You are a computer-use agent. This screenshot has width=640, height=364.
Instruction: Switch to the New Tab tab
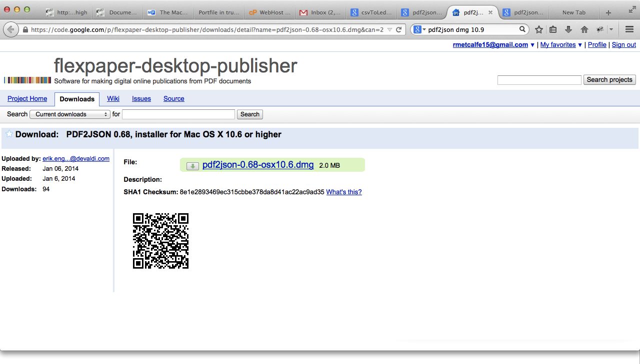573,12
